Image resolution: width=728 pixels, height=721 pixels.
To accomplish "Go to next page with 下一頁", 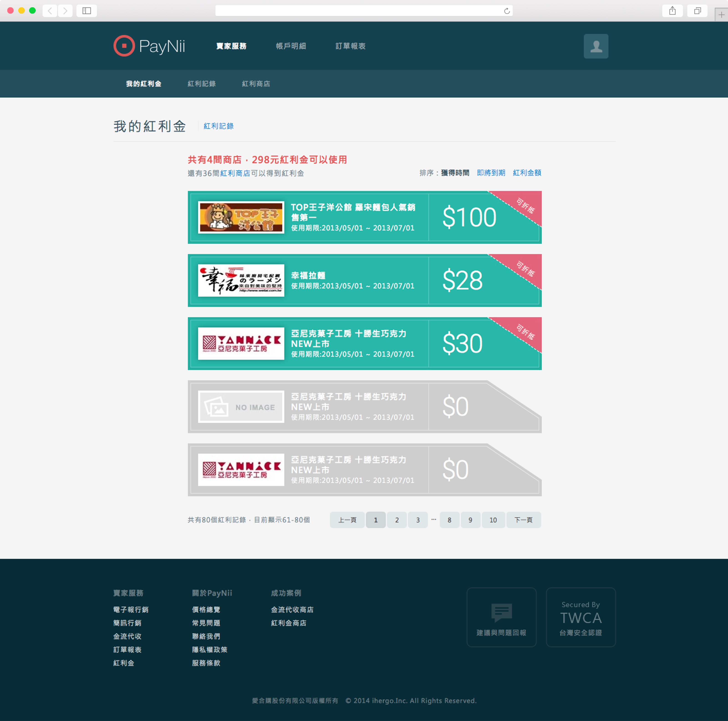I will (523, 520).
